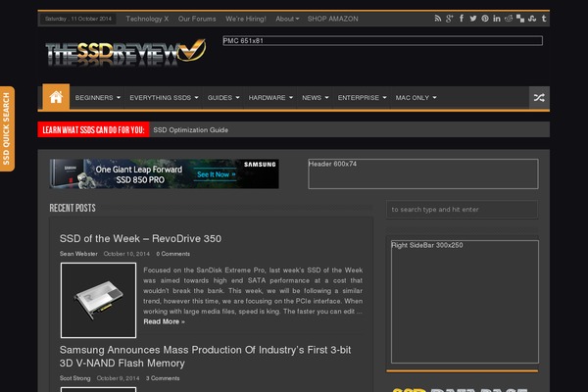The height and width of the screenshot is (392, 588).
Task: Click Samsung SSD 850 PRO banner ad
Action: tap(164, 173)
